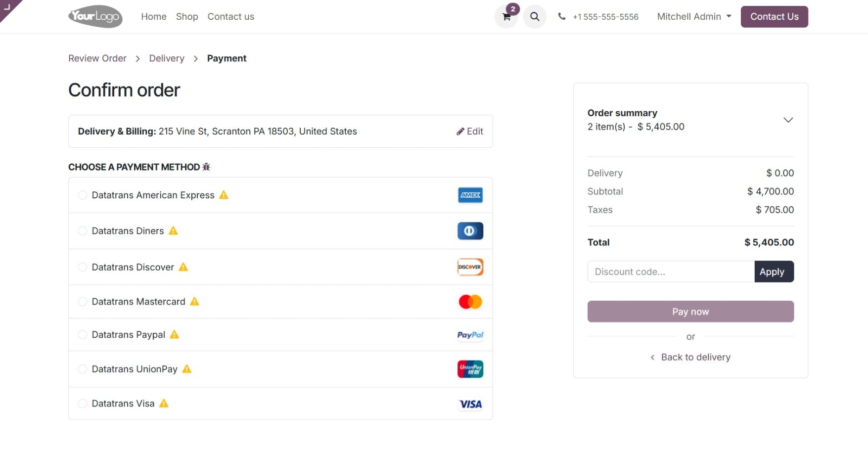The height and width of the screenshot is (452, 868).
Task: Click the PayPal brand logo
Action: (x=470, y=335)
